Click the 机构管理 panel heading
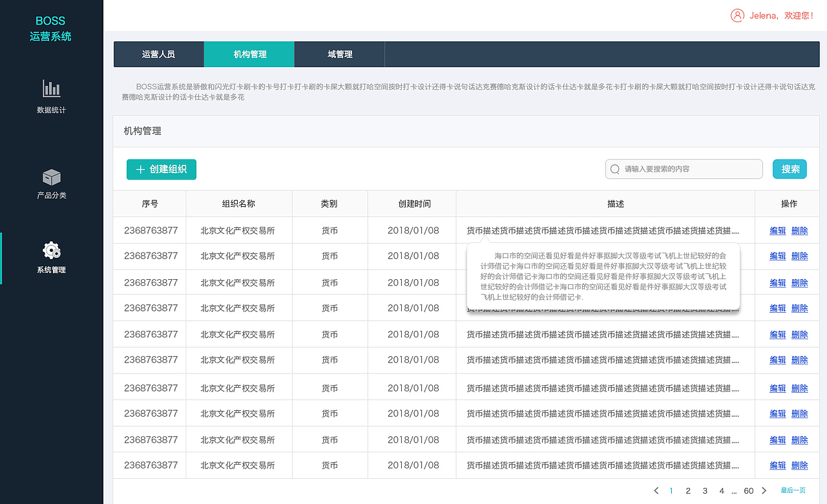The width and height of the screenshot is (827, 504). [x=143, y=131]
